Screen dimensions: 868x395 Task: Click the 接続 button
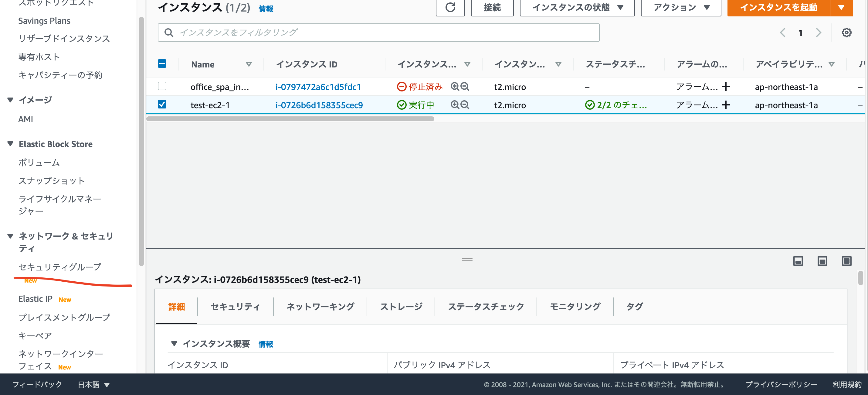coord(492,7)
